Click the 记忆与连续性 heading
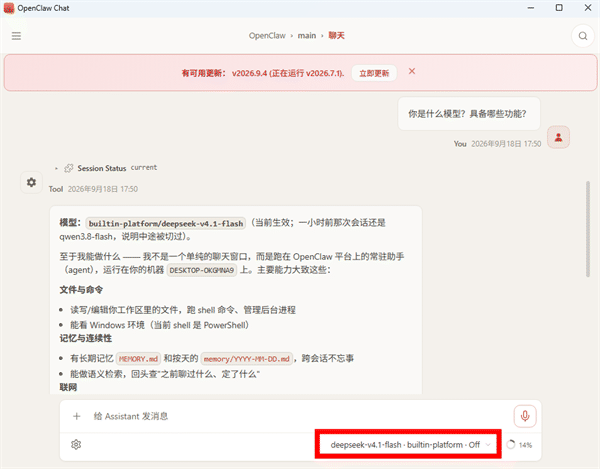This screenshot has width=600, height=469. click(86, 338)
